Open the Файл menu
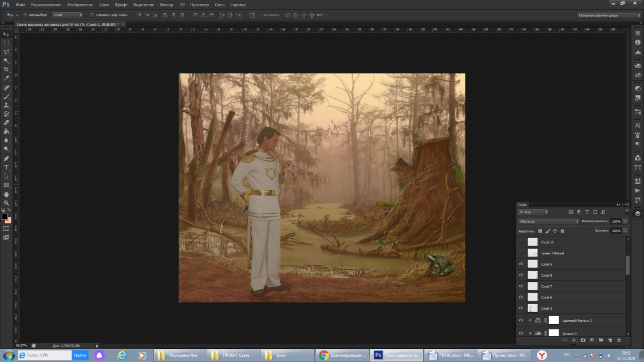This screenshot has width=644, height=362. tap(20, 5)
